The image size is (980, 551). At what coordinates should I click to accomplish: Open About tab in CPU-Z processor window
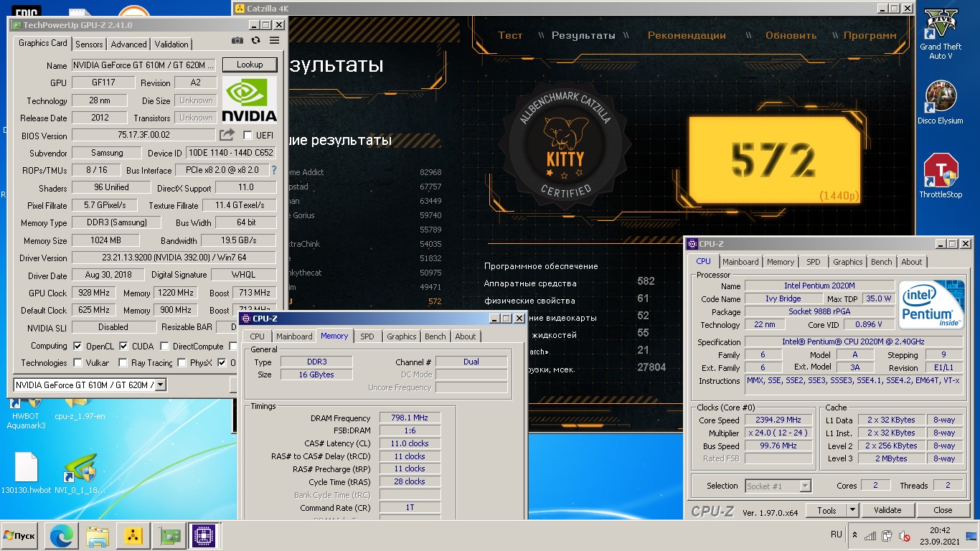912,262
